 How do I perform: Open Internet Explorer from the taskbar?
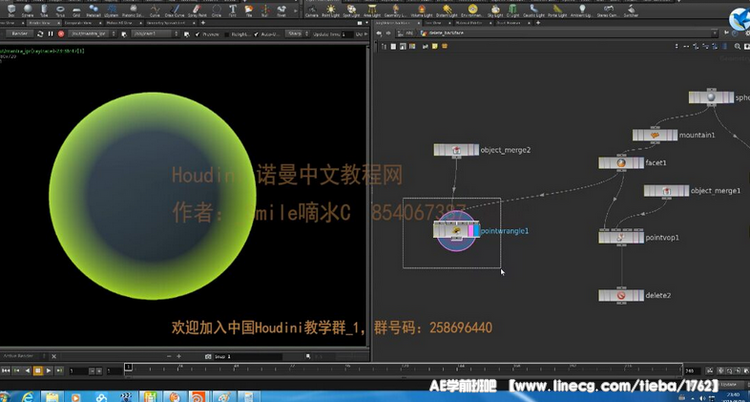(28, 397)
